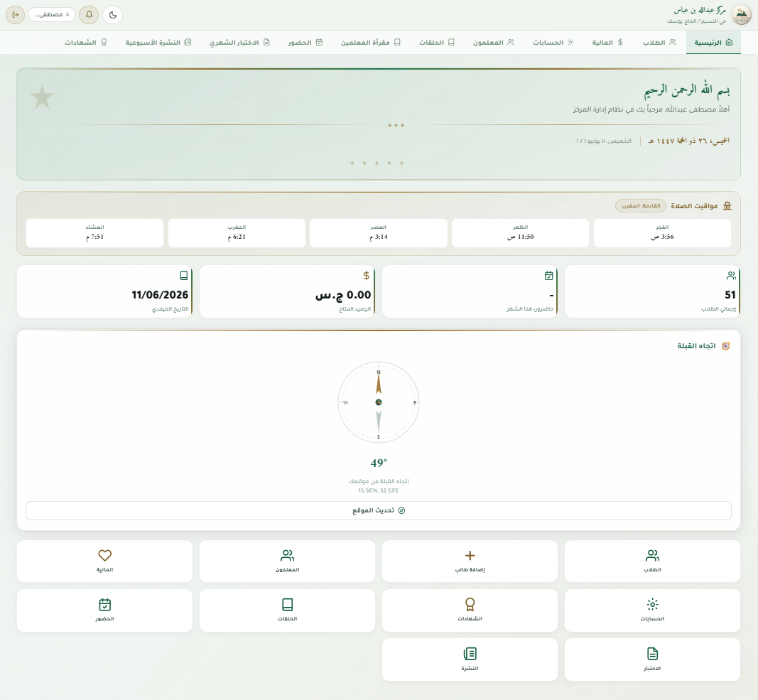Select the المغرب 6:21 prayer card
The height and width of the screenshot is (700, 758).
237,232
